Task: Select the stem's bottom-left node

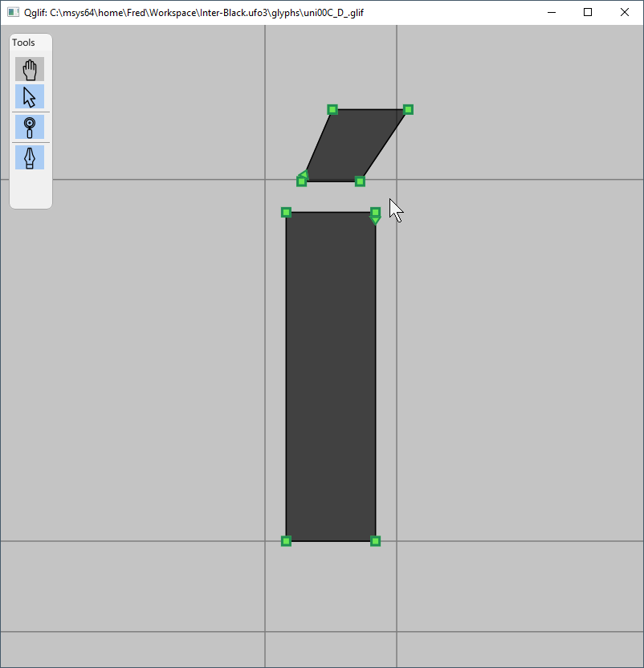Action: tap(286, 541)
